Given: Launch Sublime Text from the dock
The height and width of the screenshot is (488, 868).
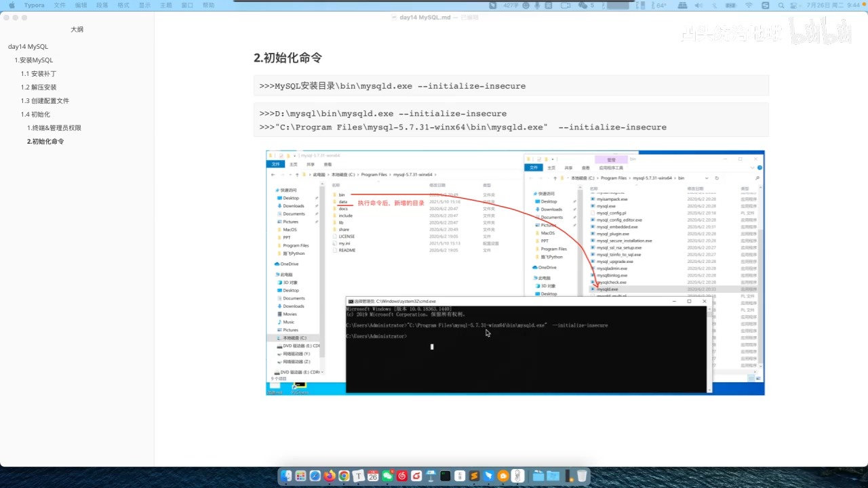Looking at the screenshot, I should 474,476.
